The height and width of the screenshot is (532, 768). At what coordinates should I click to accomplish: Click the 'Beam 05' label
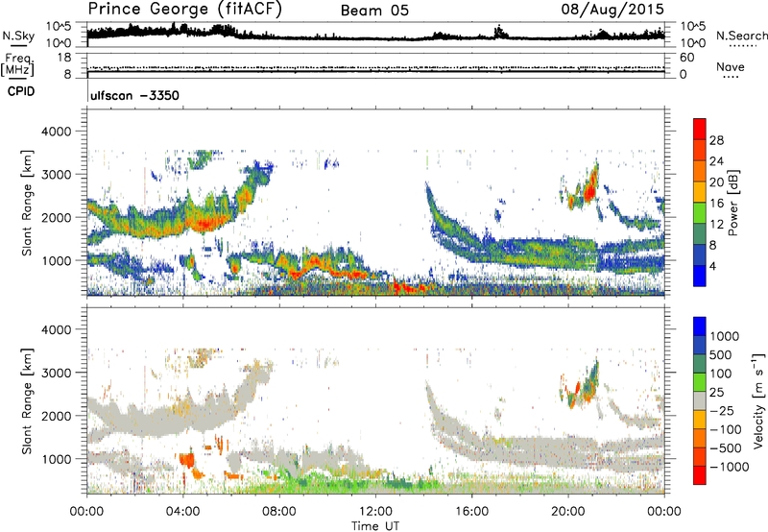(374, 11)
